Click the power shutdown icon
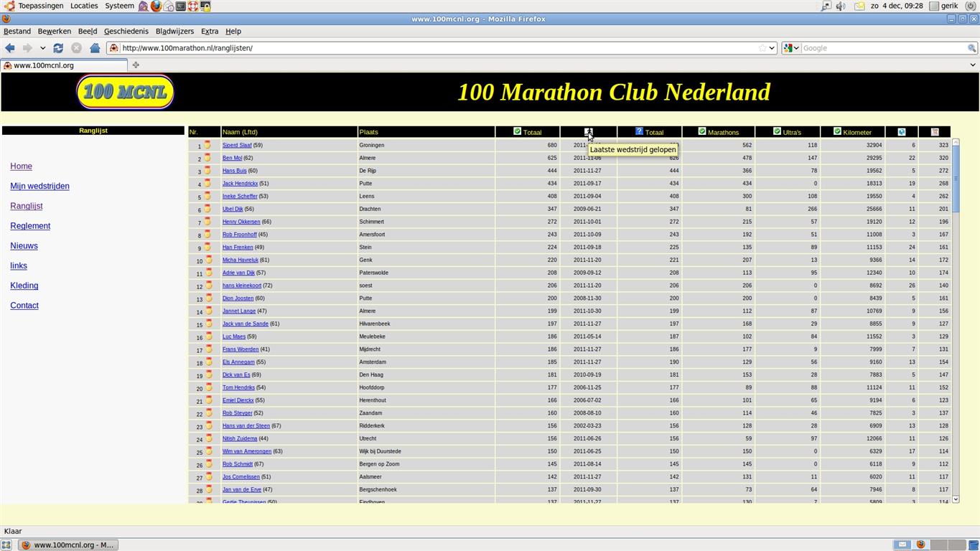The height and width of the screenshot is (551, 980). 971,6
